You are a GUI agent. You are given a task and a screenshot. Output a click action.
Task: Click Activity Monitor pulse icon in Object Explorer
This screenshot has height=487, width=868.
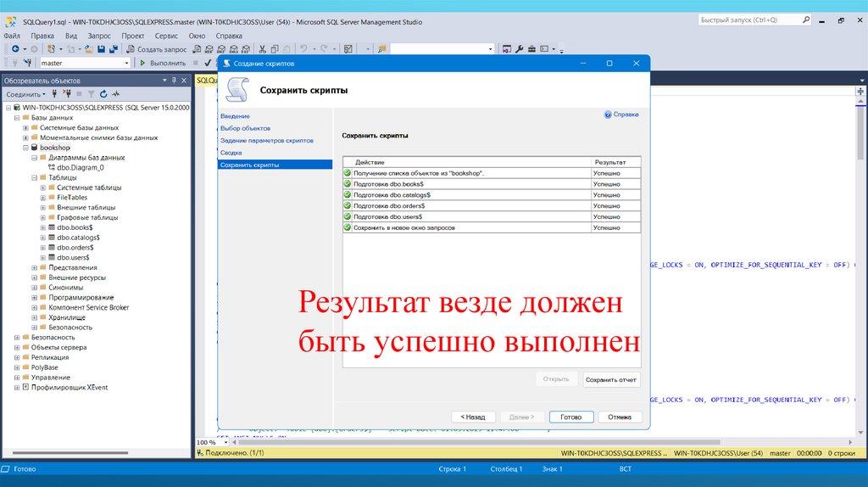[x=115, y=94]
